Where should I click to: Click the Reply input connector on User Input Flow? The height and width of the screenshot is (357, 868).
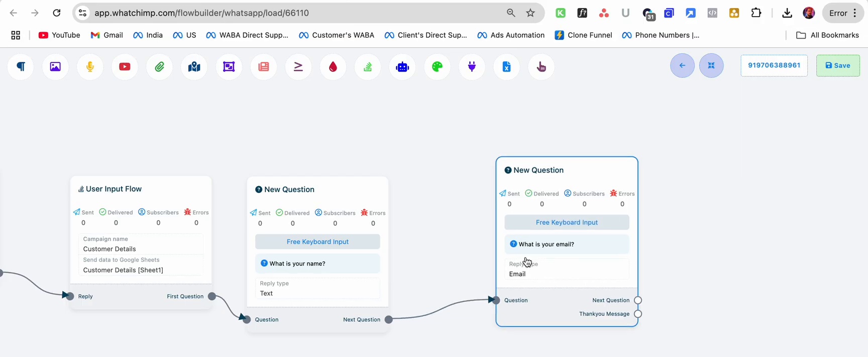(70, 296)
